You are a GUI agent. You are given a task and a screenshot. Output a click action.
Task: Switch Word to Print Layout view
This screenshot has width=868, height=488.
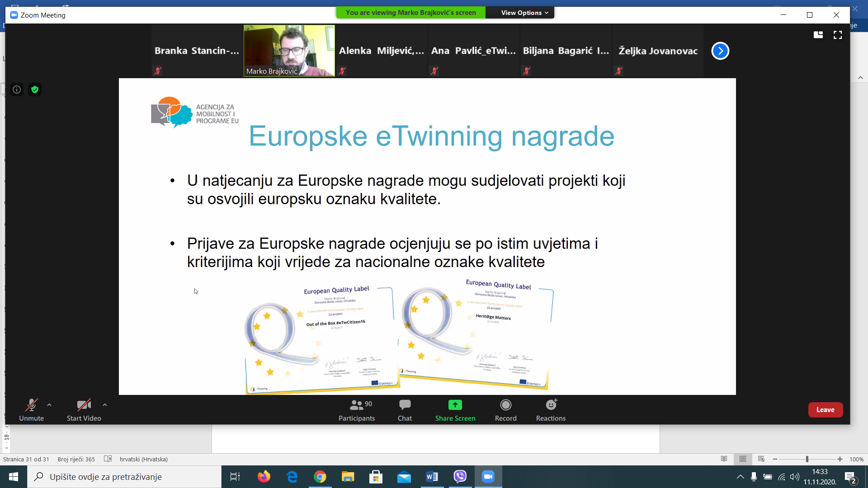pos(742,459)
